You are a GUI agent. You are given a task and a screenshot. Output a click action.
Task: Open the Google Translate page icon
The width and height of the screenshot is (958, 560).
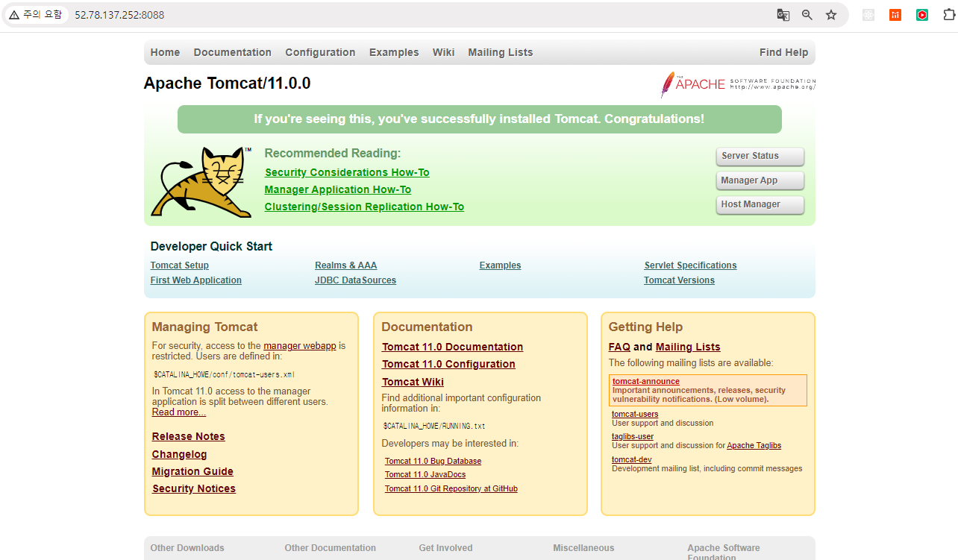pyautogui.click(x=783, y=15)
